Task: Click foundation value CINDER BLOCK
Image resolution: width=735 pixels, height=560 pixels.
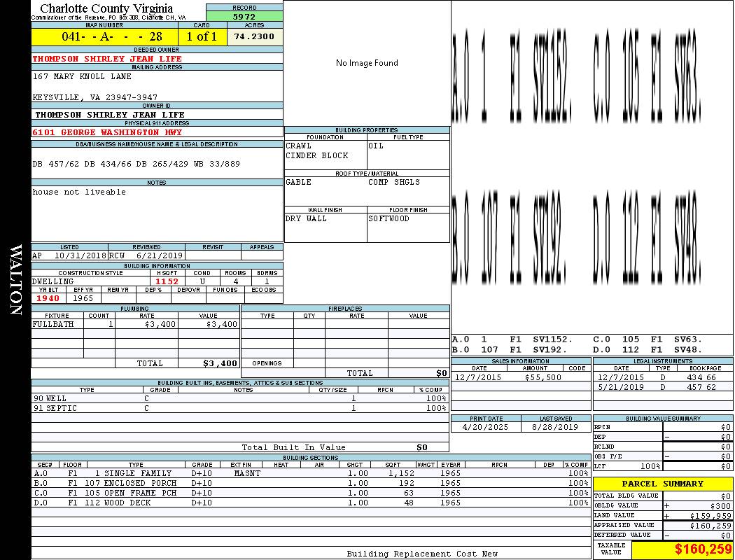Action: coord(317,155)
